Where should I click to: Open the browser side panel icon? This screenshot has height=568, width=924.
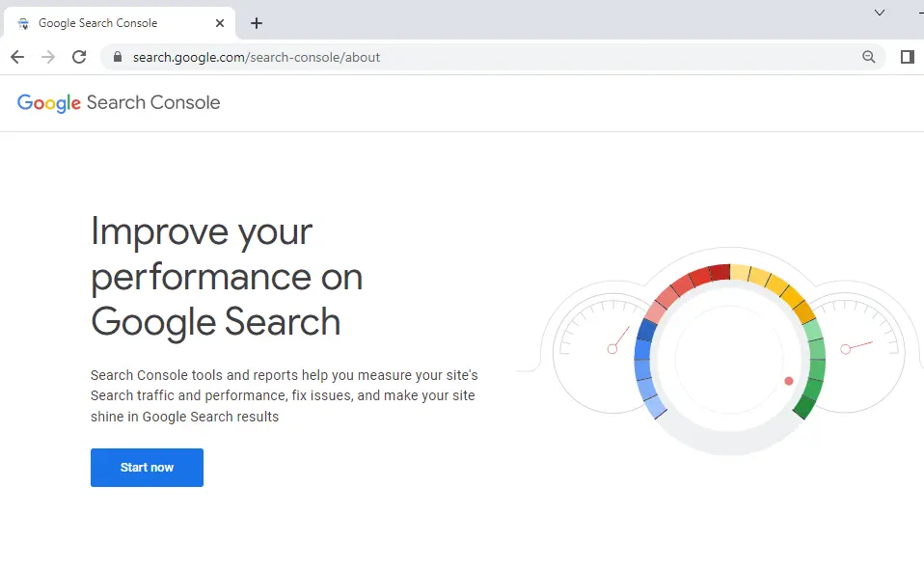point(907,57)
